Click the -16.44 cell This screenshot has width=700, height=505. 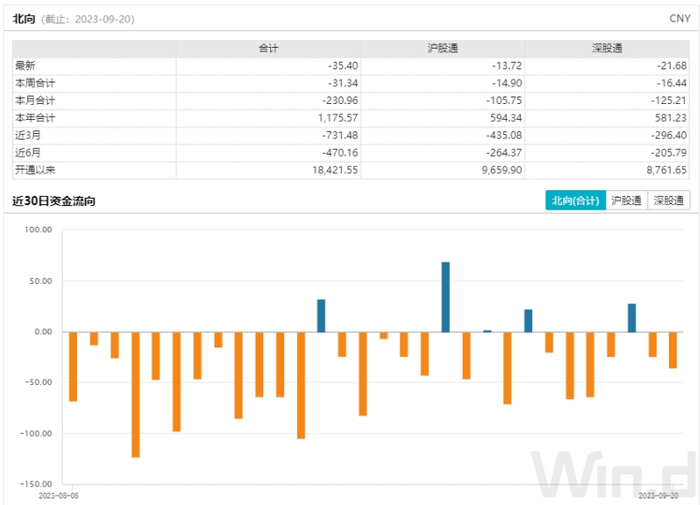pyautogui.click(x=671, y=83)
